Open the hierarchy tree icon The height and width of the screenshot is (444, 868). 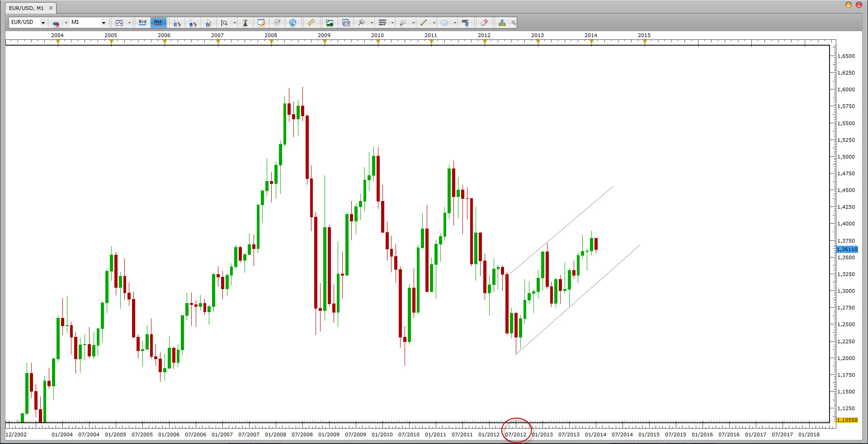pyautogui.click(x=502, y=23)
